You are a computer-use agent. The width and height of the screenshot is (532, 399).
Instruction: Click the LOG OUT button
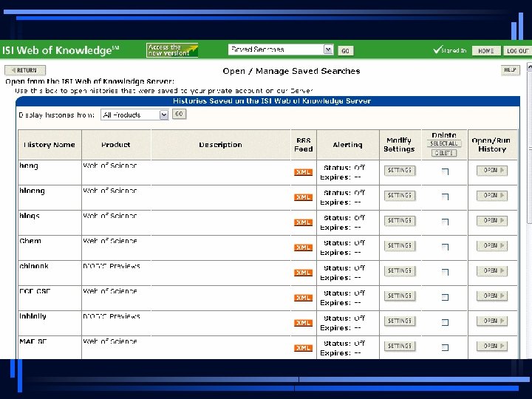pyautogui.click(x=517, y=51)
